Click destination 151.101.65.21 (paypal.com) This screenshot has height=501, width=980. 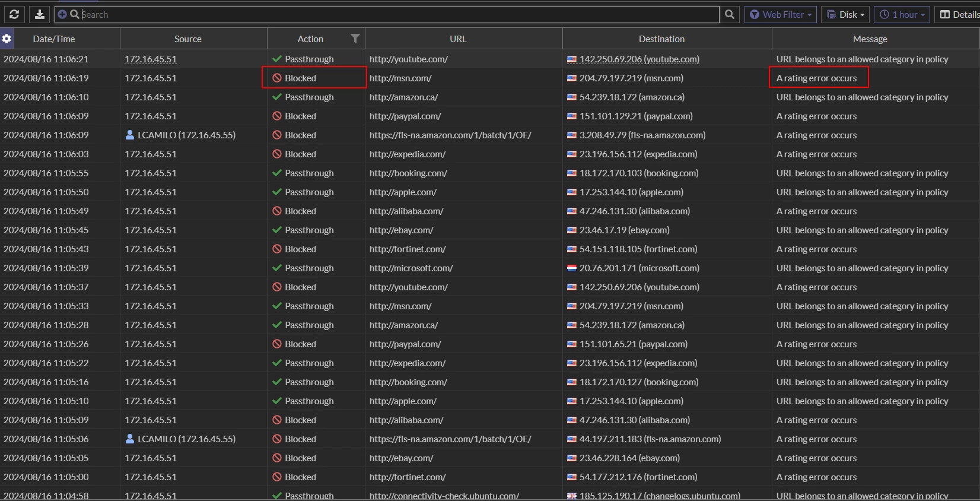(634, 344)
